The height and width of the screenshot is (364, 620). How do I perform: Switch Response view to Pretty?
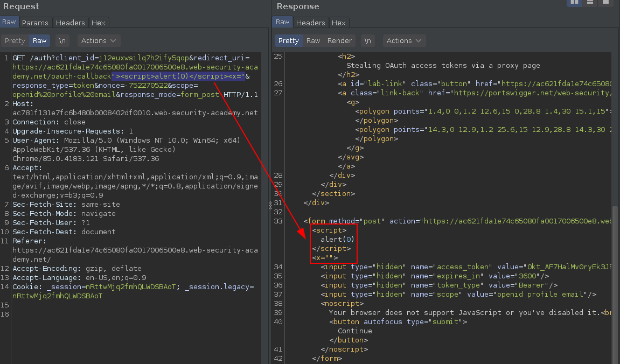(289, 41)
